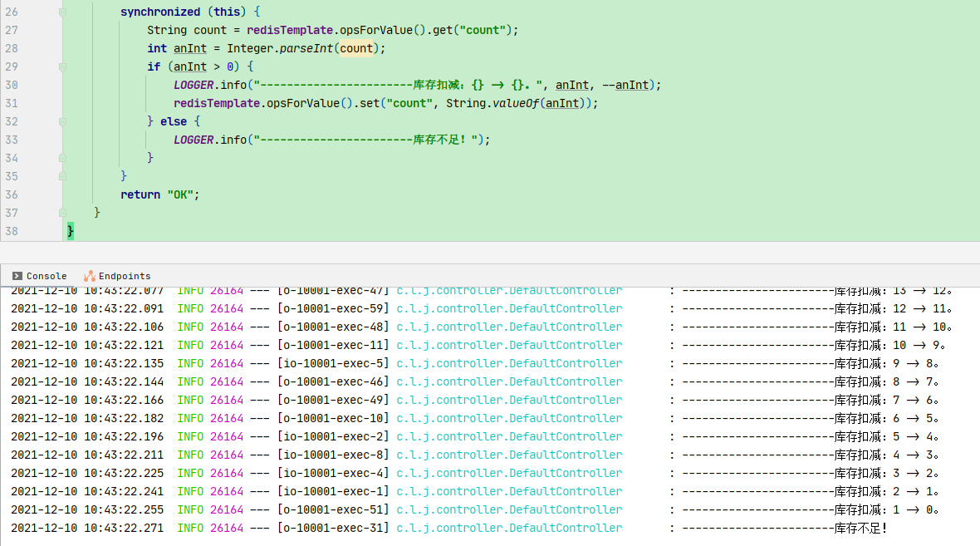The width and height of the screenshot is (980, 546).
Task: Click the DefaultController link in the exec-51 log row
Action: [x=509, y=509]
